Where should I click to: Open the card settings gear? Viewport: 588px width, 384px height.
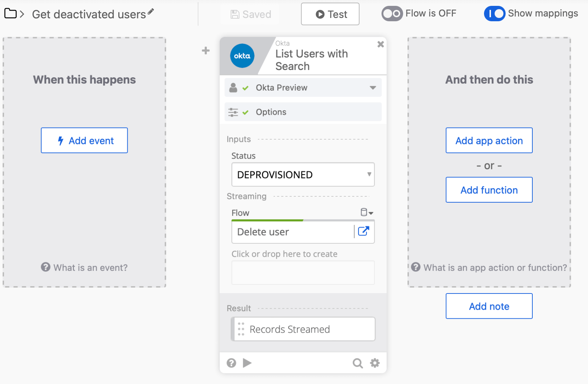click(375, 363)
